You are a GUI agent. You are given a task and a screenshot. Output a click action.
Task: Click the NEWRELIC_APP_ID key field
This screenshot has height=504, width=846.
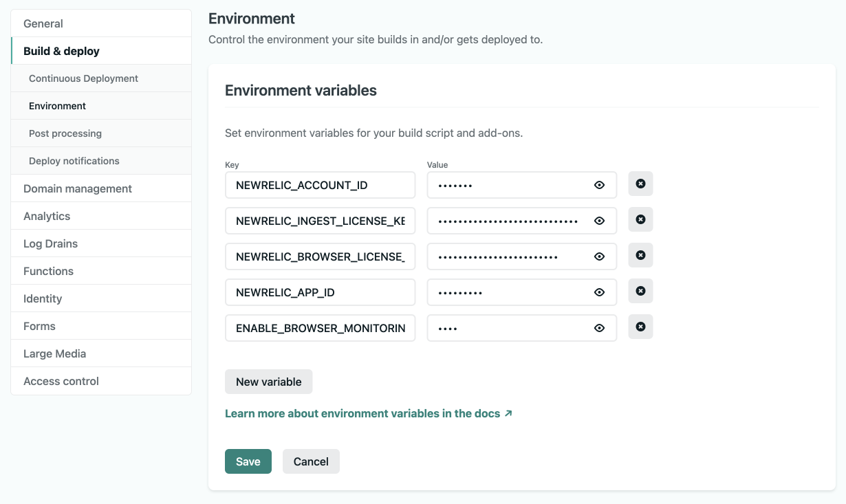[x=320, y=292]
